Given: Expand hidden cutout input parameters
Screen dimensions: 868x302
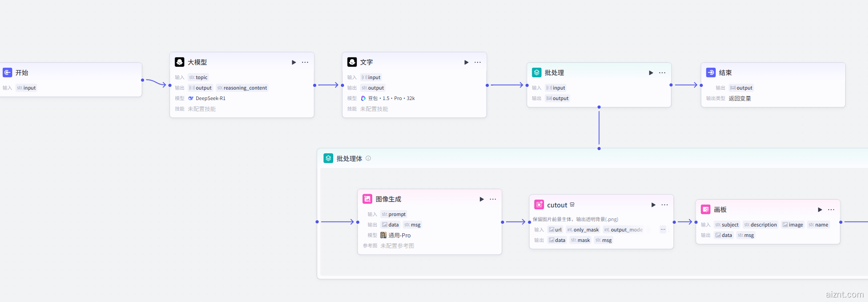Looking at the screenshot, I should pyautogui.click(x=663, y=230).
